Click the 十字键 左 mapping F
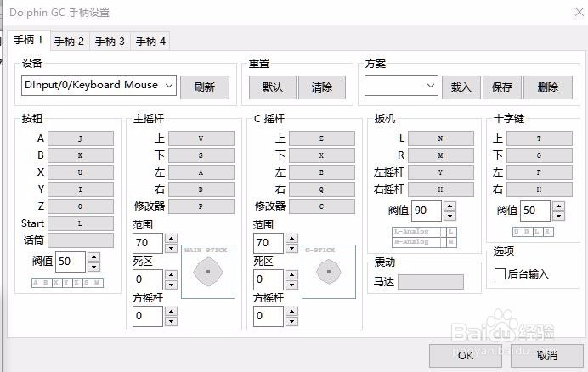 (x=540, y=172)
